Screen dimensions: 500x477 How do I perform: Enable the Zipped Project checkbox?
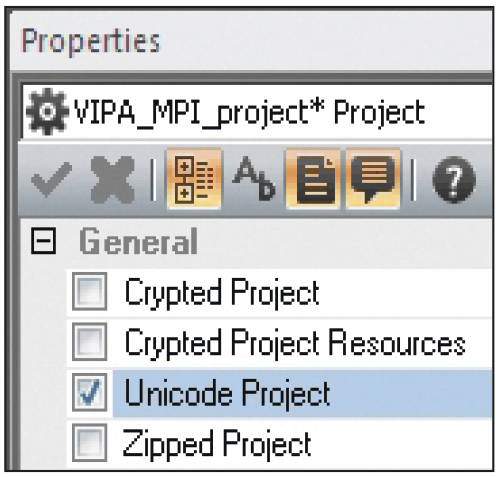(90, 443)
